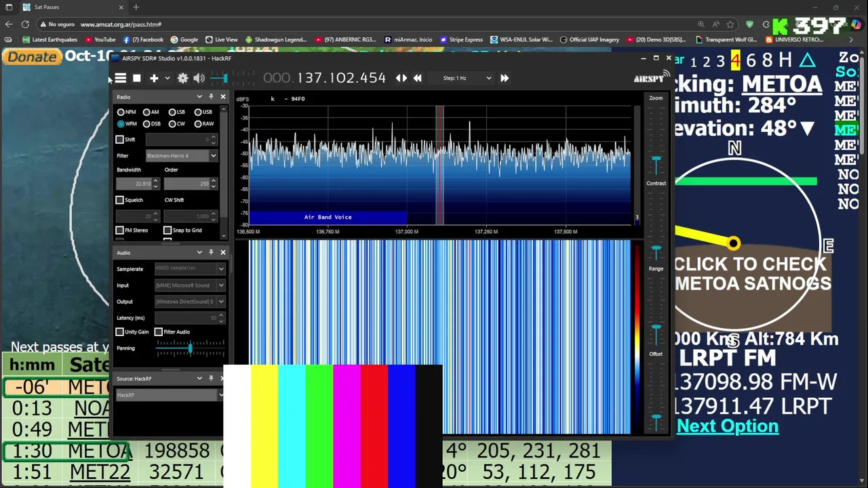
Task: Pin the Audio panel
Action: (x=211, y=253)
